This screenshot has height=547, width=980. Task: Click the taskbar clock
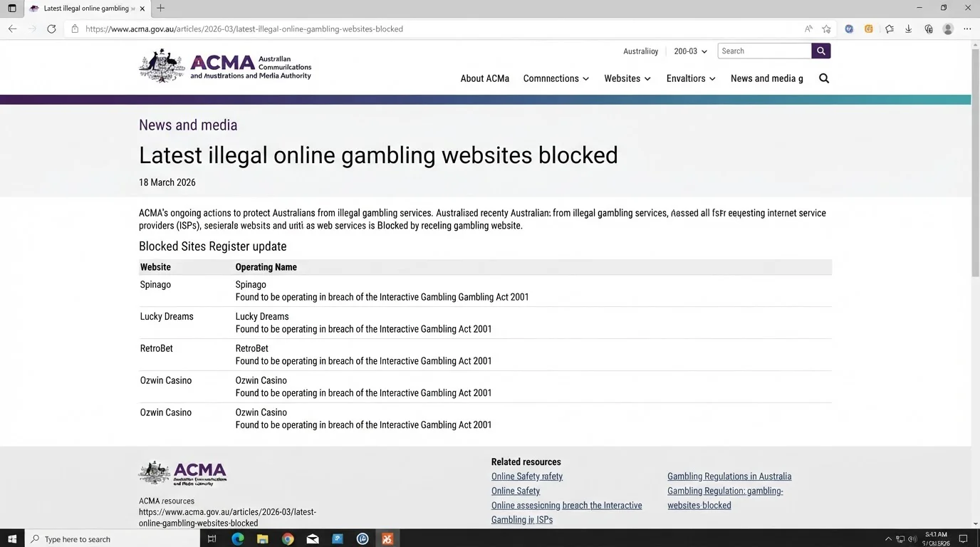[937, 539]
